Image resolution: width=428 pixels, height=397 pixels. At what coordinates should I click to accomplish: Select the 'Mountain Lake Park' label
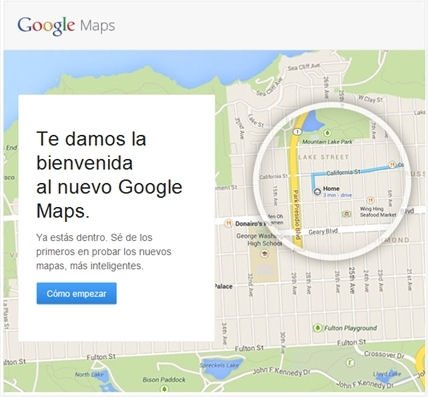[327, 142]
